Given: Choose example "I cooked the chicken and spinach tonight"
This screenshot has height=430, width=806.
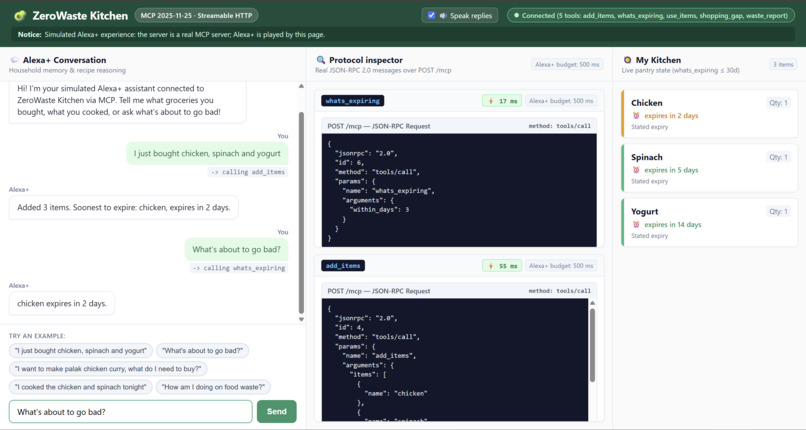Looking at the screenshot, I should point(81,387).
